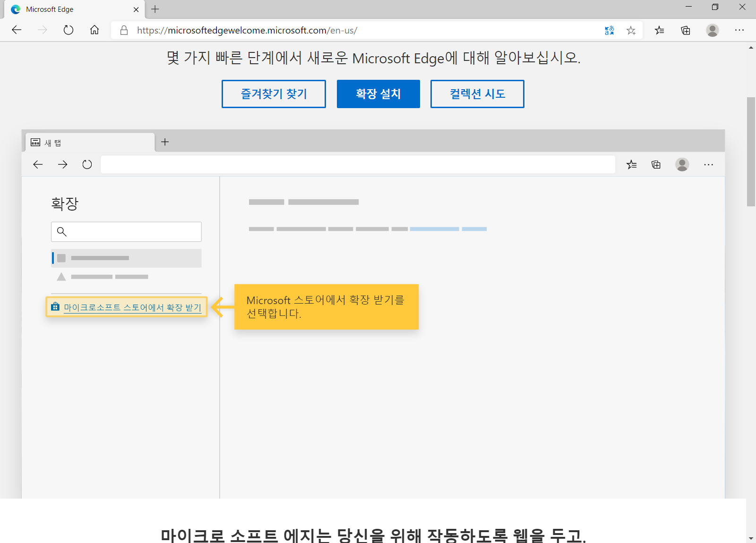Click the disabled forward arrow in toolbar
The height and width of the screenshot is (543, 756).
tap(43, 30)
